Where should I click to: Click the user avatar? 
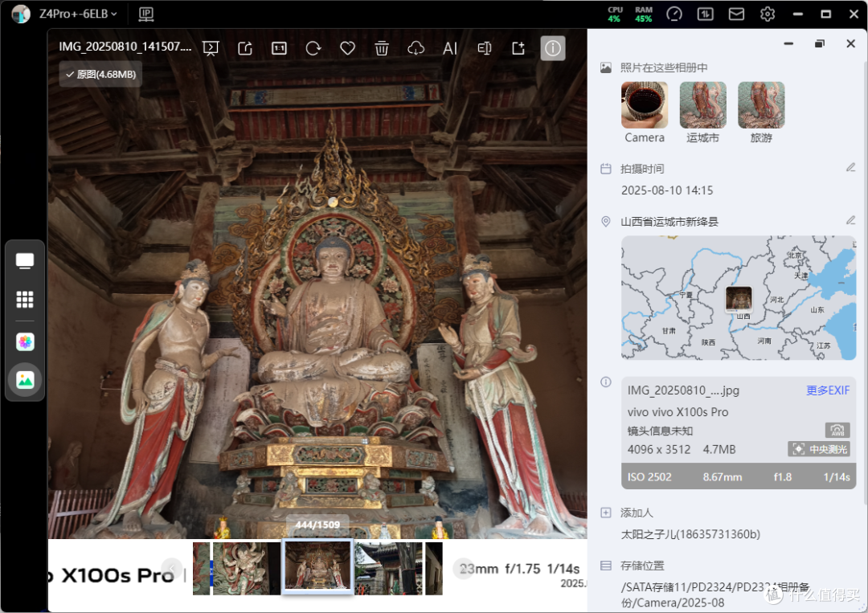point(21,14)
